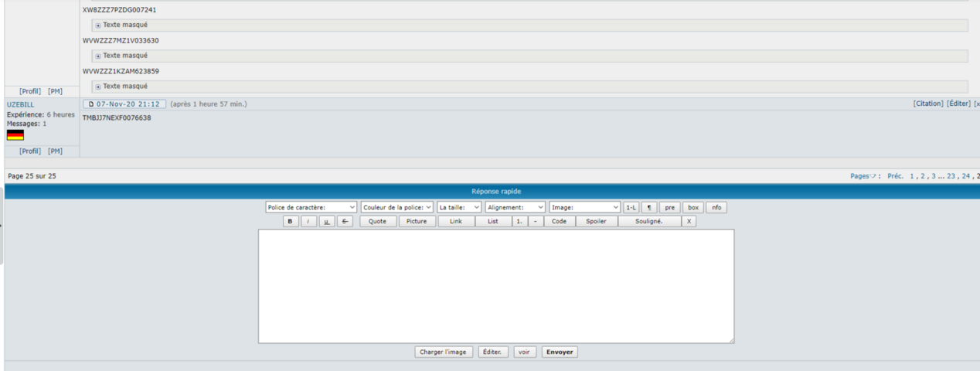Insert a paragraph mark with the ¶ button

[649, 207]
